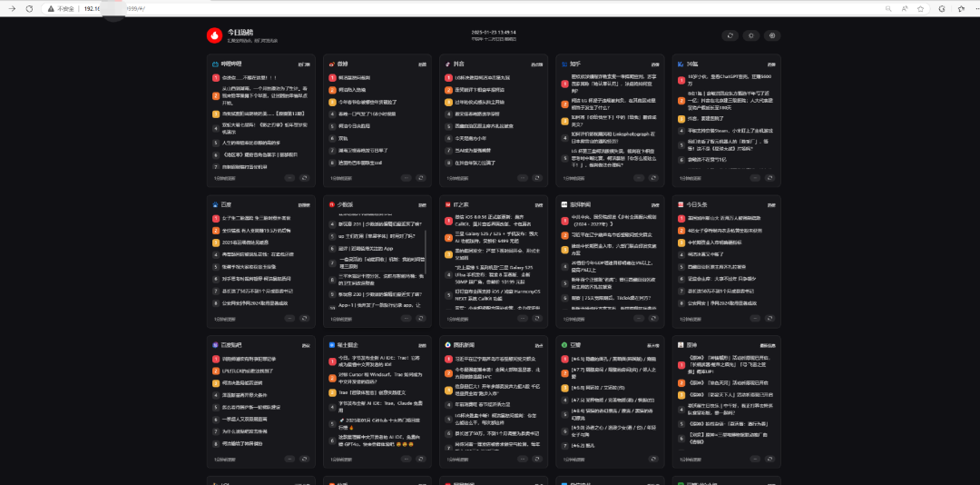Toggle the light/dark theme with the sun button
The width and height of the screenshot is (980, 485).
click(751, 35)
